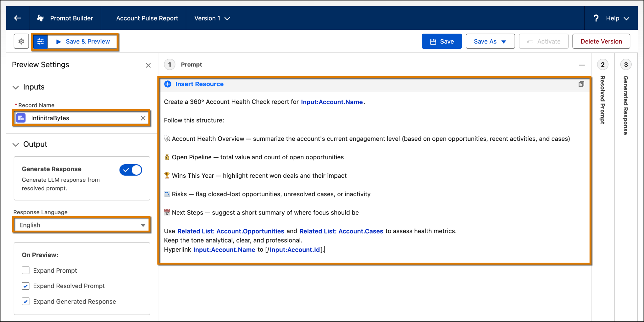Click the trophy emoji before Wins This Year
This screenshot has width=644, height=322.
pos(167,176)
